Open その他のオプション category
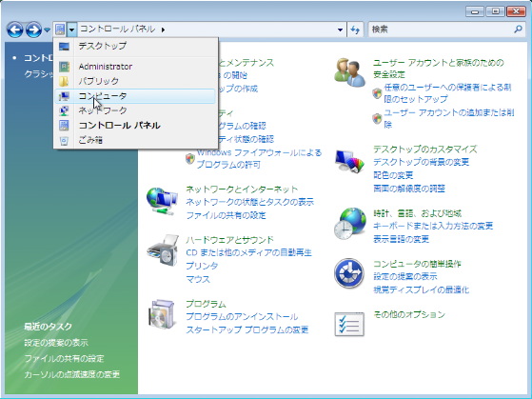The image size is (532, 399). pos(409,314)
